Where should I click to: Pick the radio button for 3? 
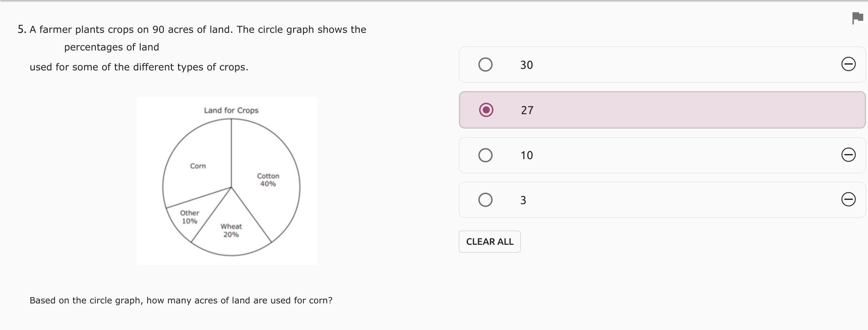coord(485,200)
